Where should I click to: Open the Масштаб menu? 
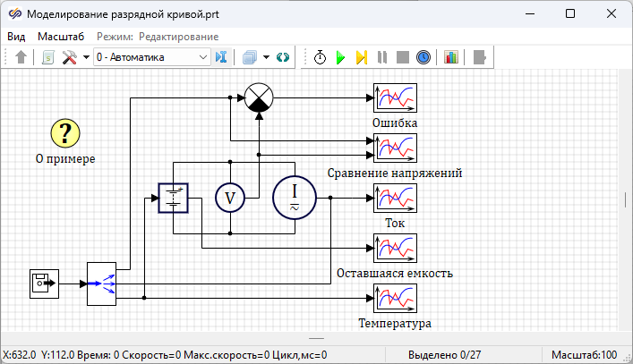tap(61, 37)
